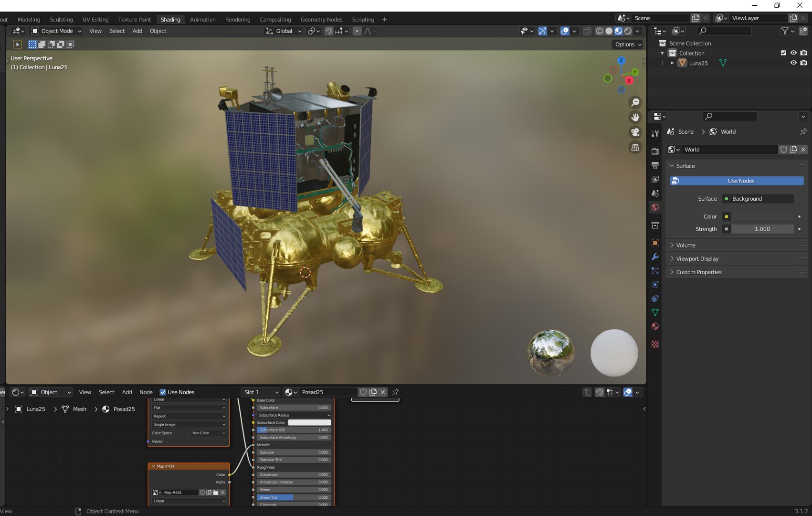Switch to the Geometry Nodes workspace tab
The height and width of the screenshot is (516, 812).
(x=321, y=20)
